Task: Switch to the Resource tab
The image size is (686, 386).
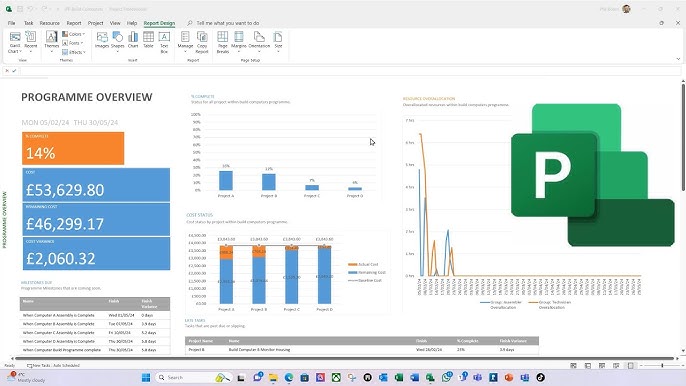Action: tap(49, 23)
